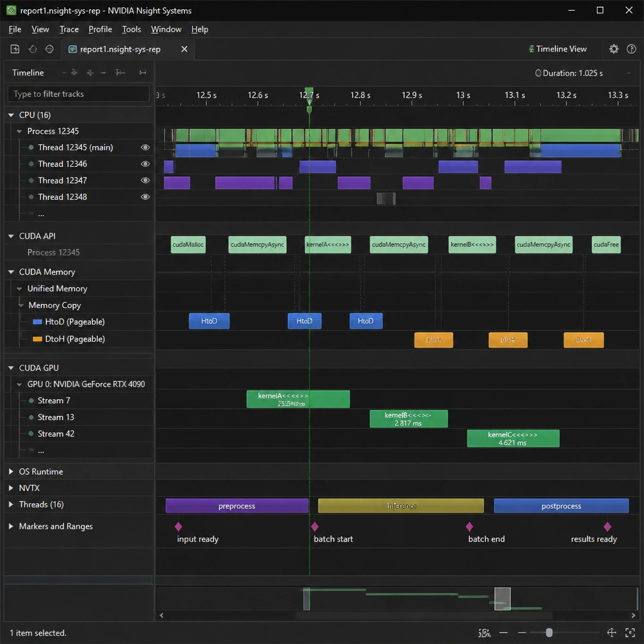Collapse the CPU (16) row

(11, 115)
